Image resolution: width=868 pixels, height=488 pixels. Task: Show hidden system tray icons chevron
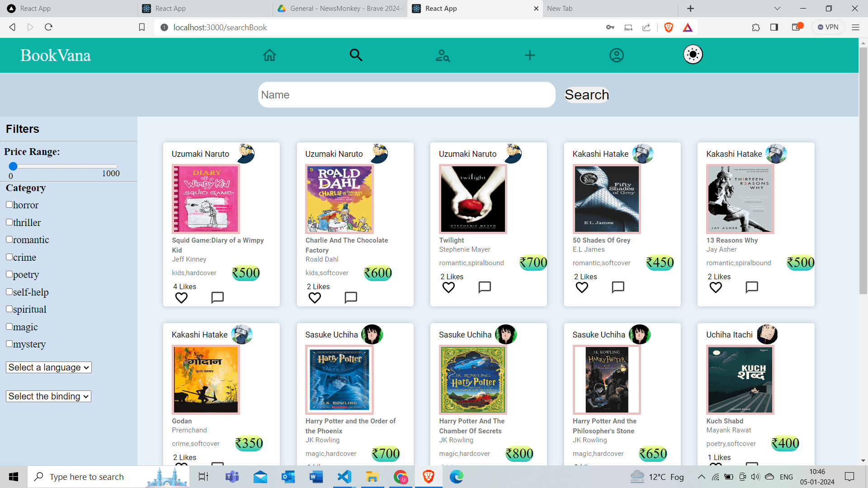click(x=701, y=477)
